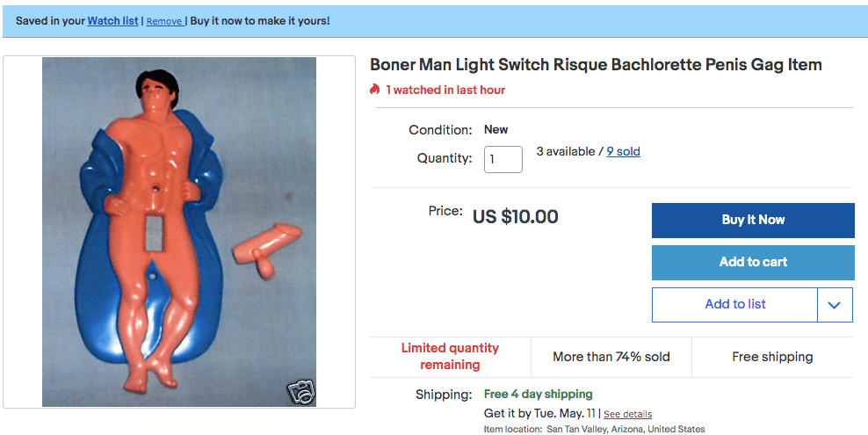Click the US $10.00 price
The width and height of the screenshot is (868, 435).
pos(516,216)
